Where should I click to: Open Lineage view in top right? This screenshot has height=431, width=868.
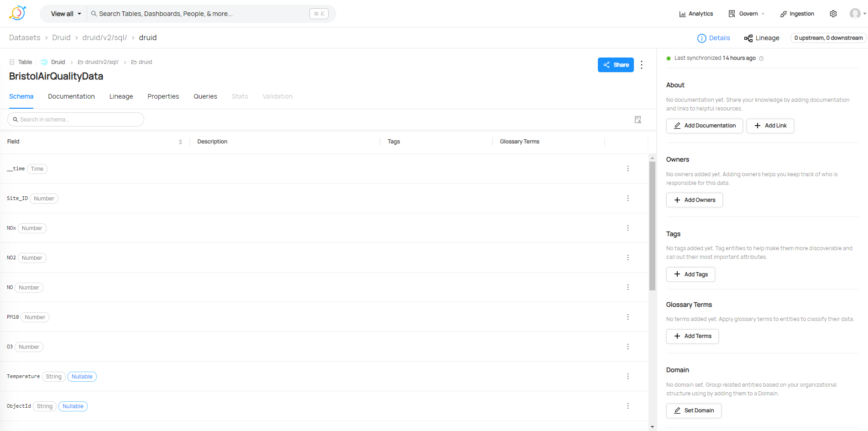click(762, 38)
